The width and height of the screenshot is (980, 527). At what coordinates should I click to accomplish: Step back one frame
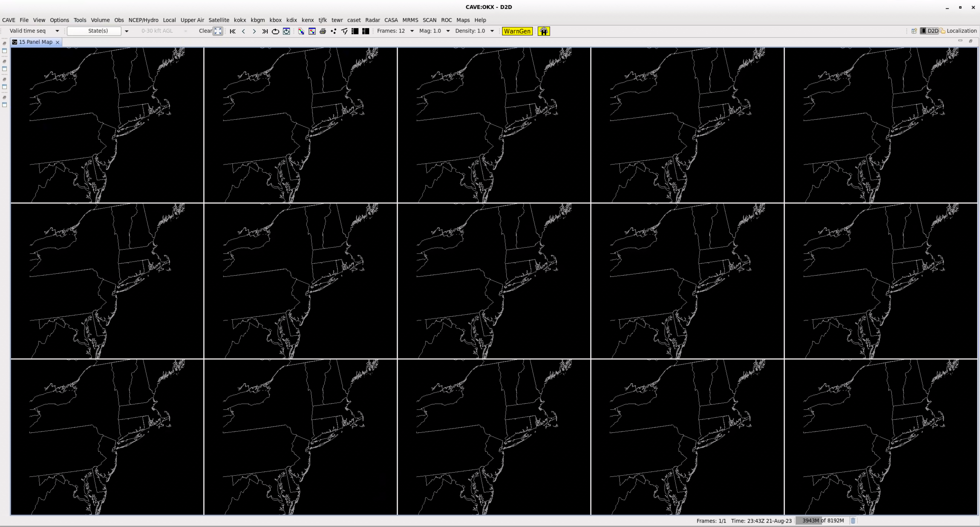click(x=243, y=31)
